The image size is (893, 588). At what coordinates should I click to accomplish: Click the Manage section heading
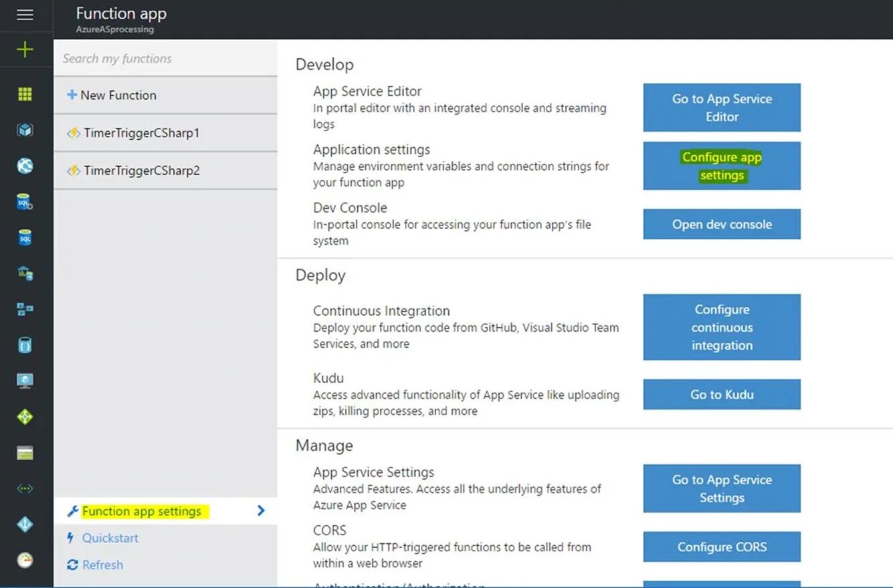click(x=324, y=446)
